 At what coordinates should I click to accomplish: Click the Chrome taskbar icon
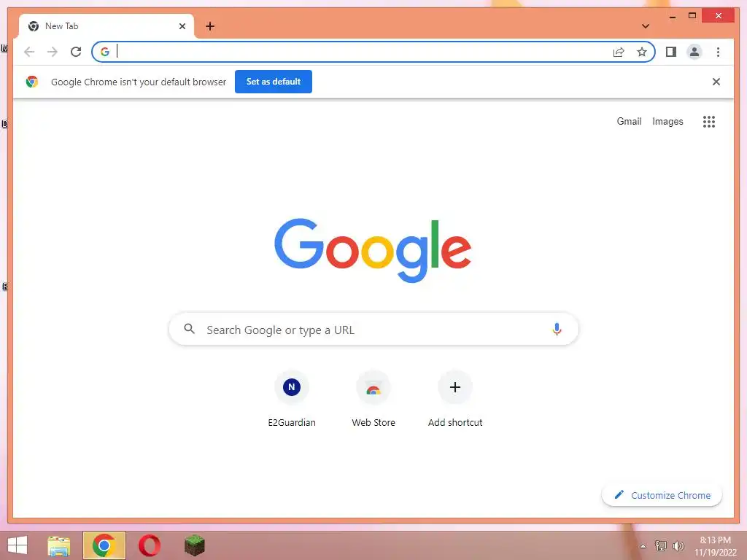click(x=104, y=545)
